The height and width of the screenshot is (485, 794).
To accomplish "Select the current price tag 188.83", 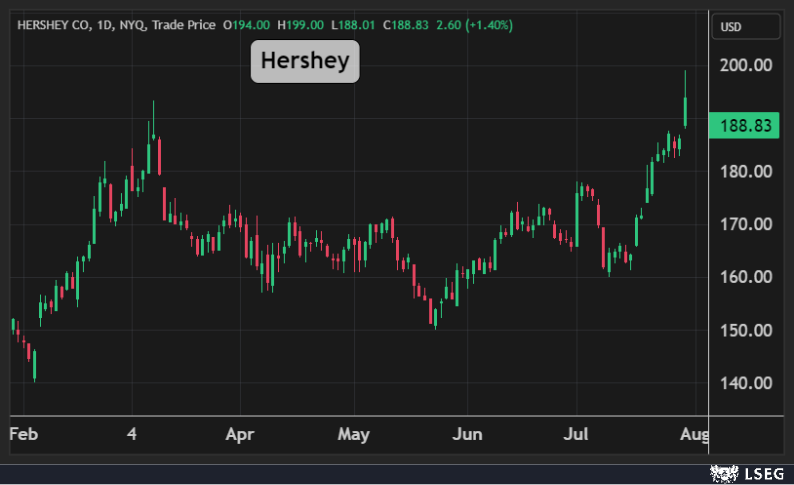I will tap(743, 126).
